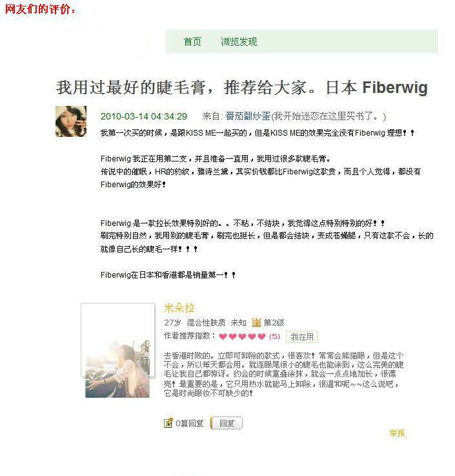Click the third pink heart rating icon
This screenshot has height=476, width=455.
[x=243, y=336]
